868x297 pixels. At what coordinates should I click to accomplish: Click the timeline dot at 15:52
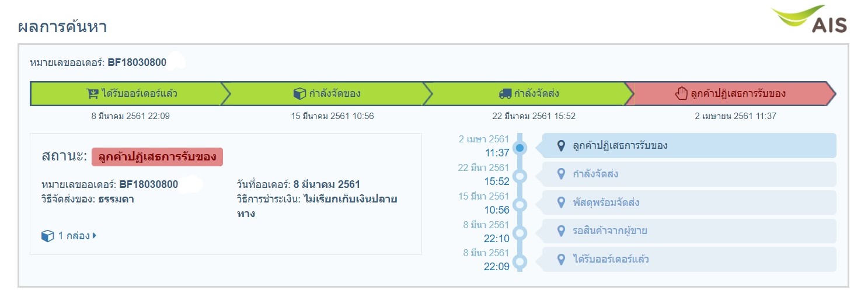pyautogui.click(x=521, y=176)
